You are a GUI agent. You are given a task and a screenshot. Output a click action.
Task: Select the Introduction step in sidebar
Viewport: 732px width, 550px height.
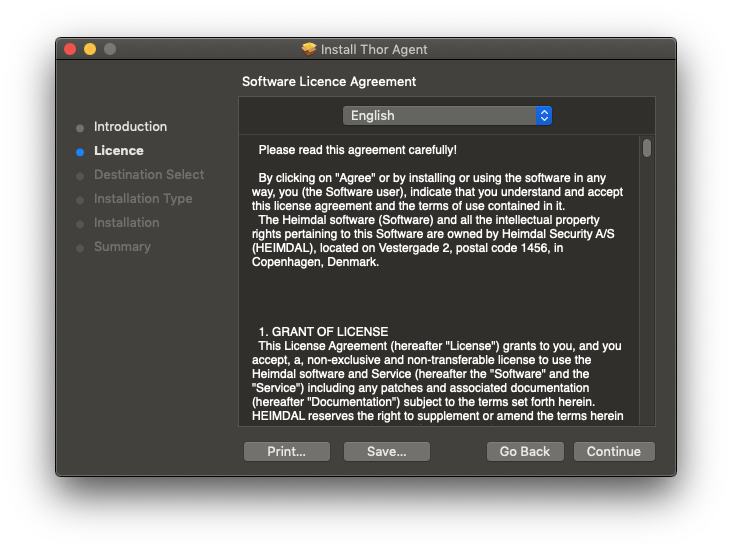[130, 127]
